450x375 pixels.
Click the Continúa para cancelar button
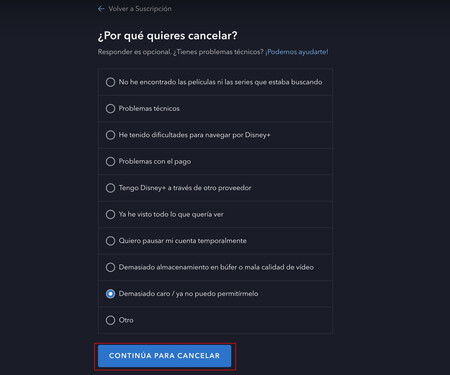pos(164,356)
